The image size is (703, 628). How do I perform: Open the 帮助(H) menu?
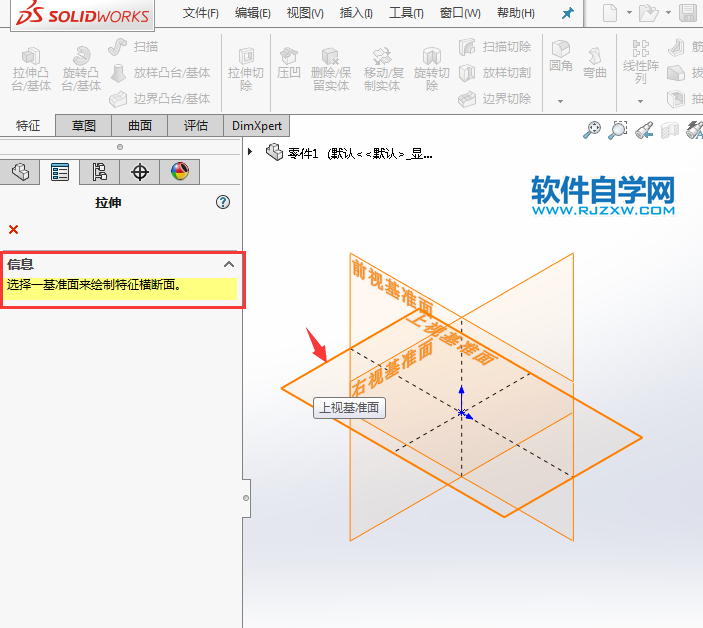(516, 13)
